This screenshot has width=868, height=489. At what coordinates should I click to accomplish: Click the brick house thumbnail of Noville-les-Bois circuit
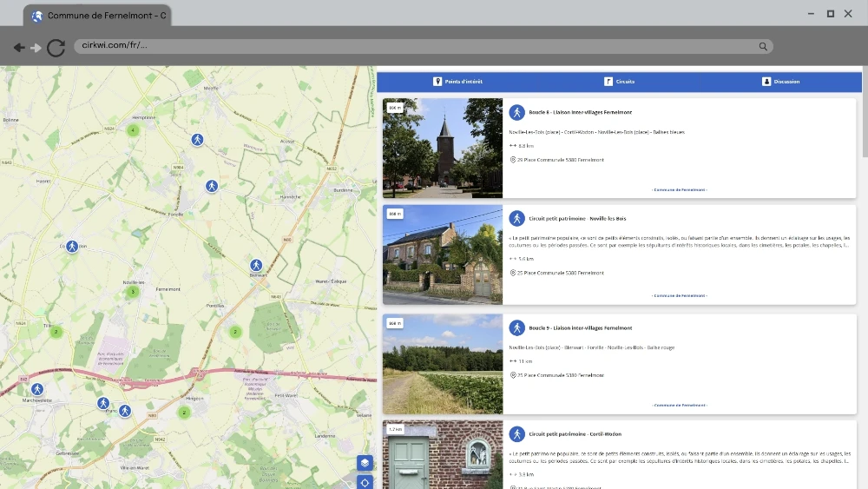pos(443,254)
